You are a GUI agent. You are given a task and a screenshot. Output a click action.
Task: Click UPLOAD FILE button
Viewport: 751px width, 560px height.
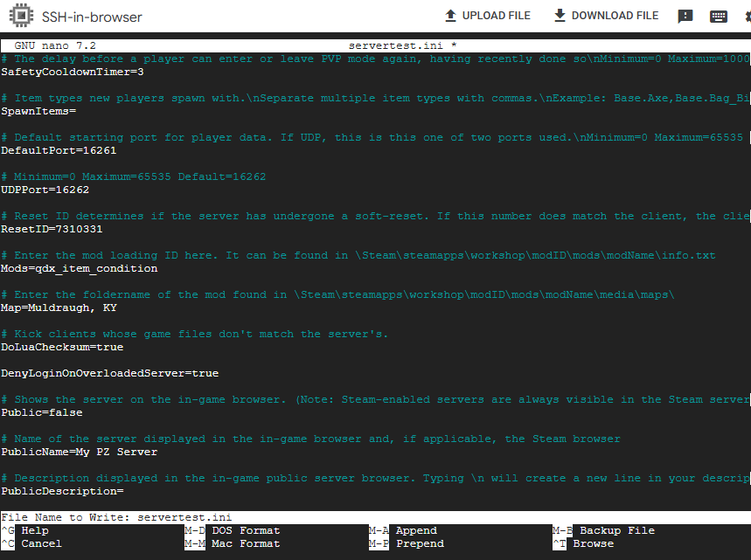[x=488, y=16]
